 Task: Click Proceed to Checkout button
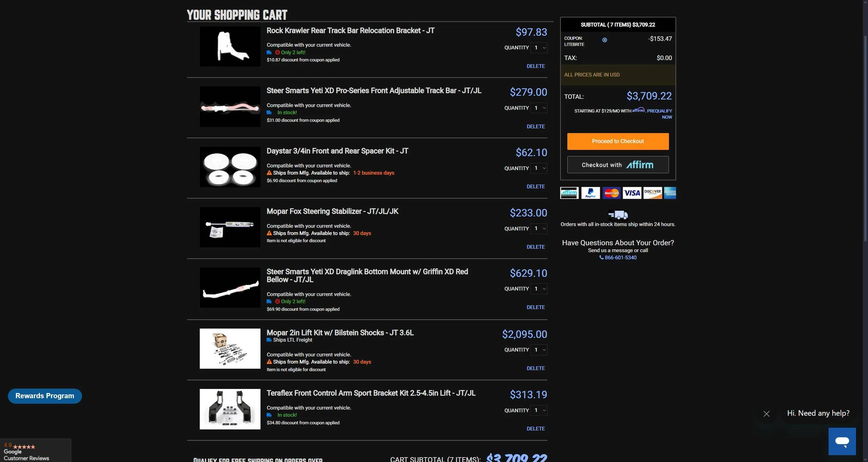pyautogui.click(x=618, y=141)
